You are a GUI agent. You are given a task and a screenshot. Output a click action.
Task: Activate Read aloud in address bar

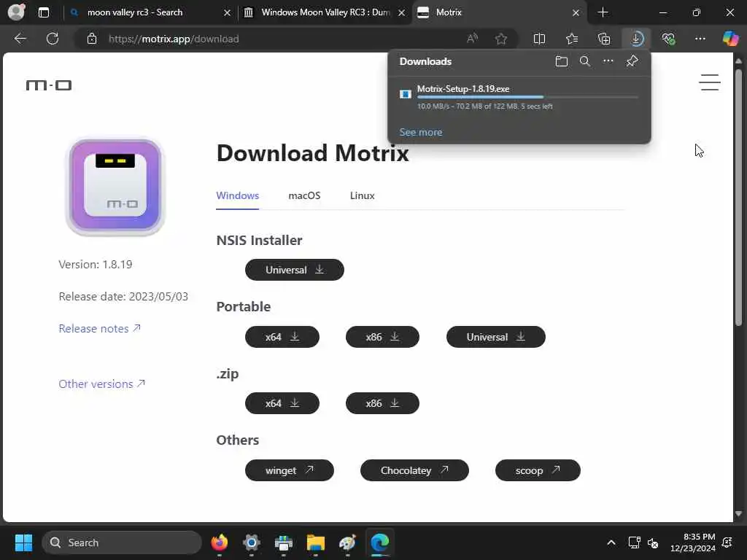[x=472, y=39]
